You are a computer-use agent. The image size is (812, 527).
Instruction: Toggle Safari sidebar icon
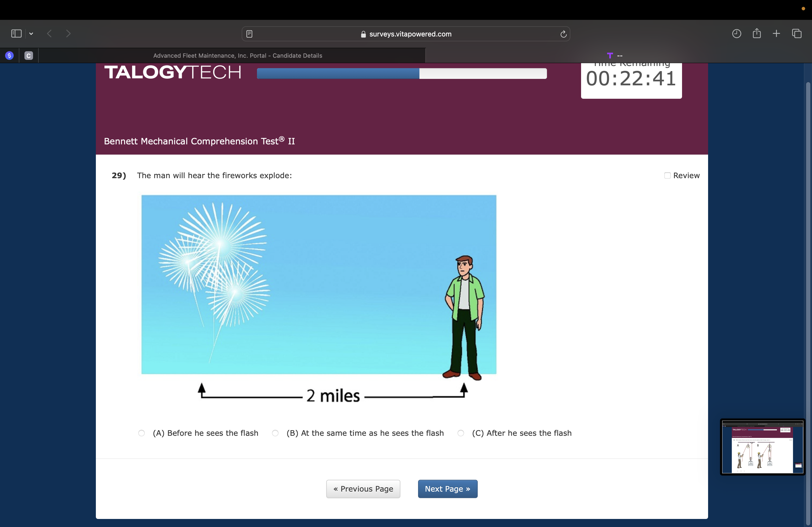pos(16,33)
